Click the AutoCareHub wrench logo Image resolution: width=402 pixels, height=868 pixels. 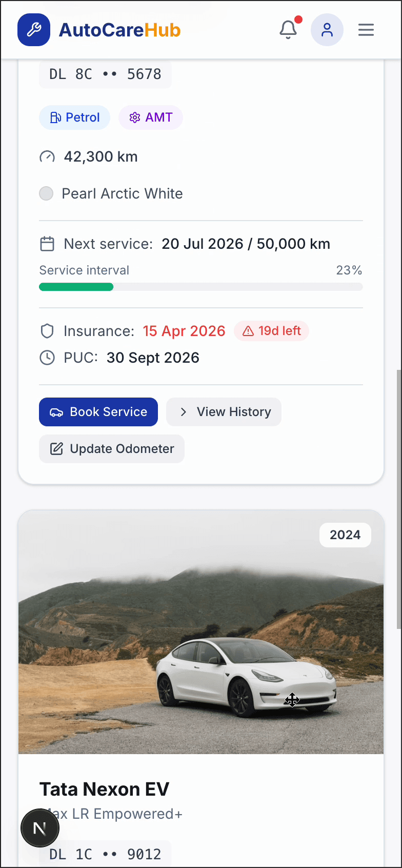[34, 29]
